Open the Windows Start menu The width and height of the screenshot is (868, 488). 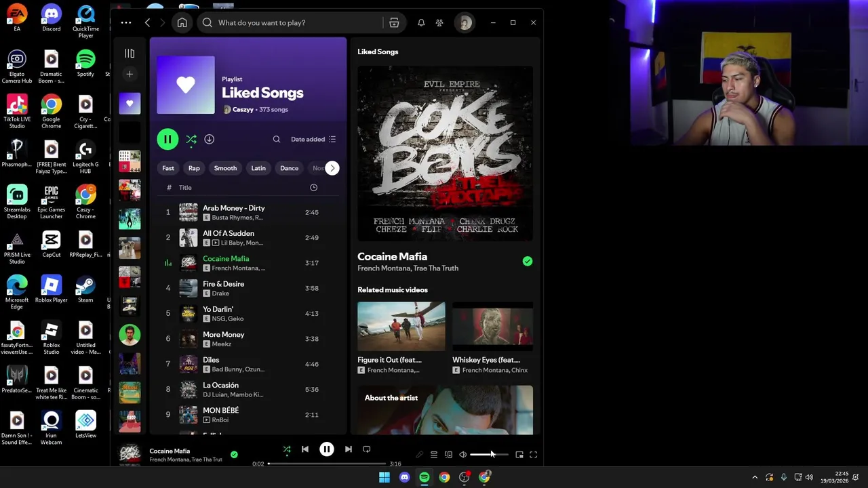[384, 477]
